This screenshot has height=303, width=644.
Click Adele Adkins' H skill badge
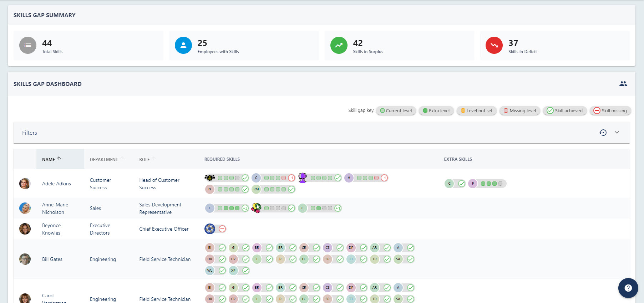click(x=349, y=178)
